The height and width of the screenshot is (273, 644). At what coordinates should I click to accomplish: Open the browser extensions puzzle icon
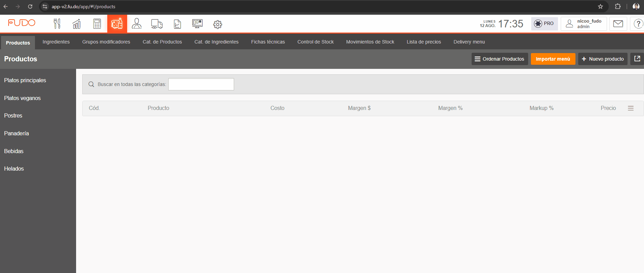[618, 7]
